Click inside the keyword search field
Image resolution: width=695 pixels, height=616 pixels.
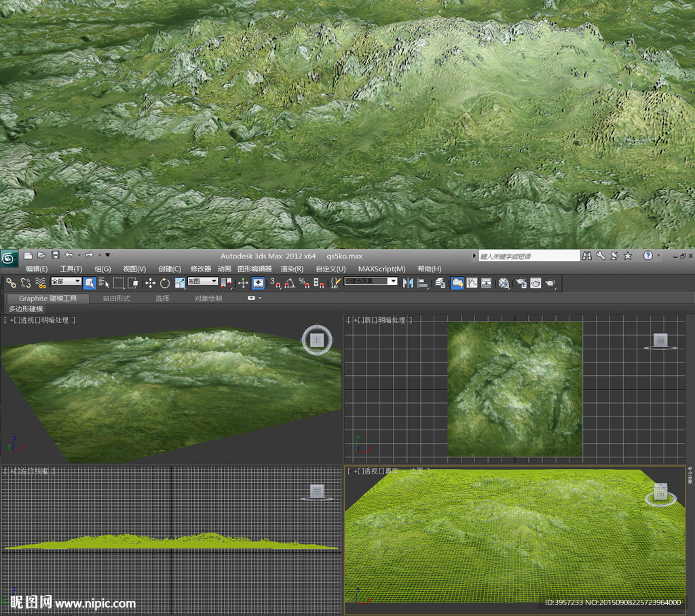(529, 256)
